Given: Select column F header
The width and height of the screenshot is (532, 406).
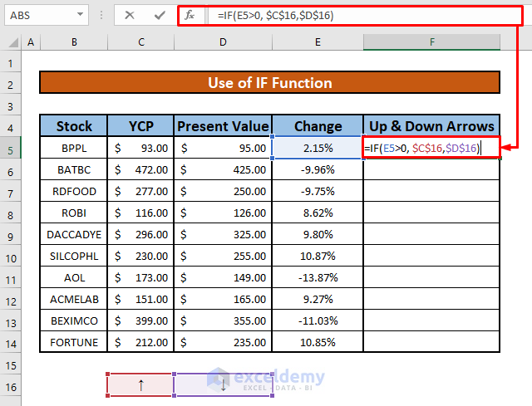Looking at the screenshot, I should click(x=431, y=42).
